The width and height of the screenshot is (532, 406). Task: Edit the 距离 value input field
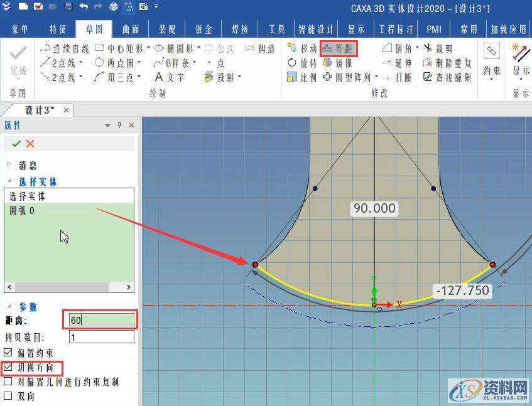(x=99, y=320)
